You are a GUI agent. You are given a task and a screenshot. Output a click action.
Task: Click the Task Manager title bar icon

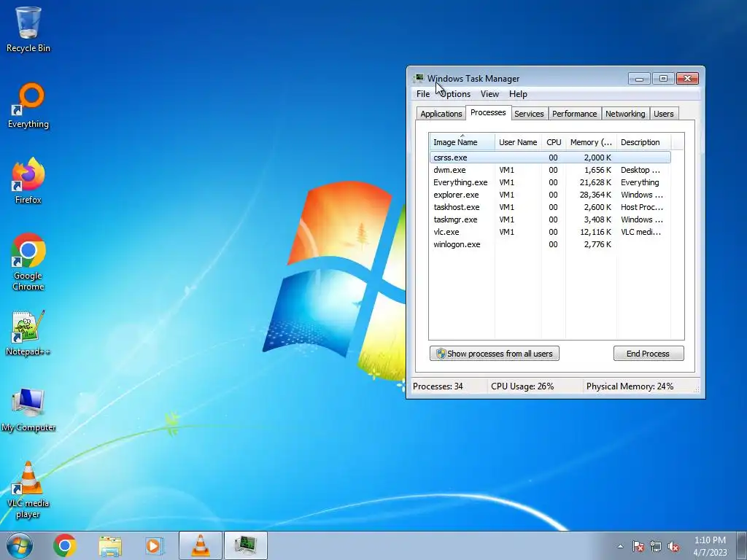point(419,78)
